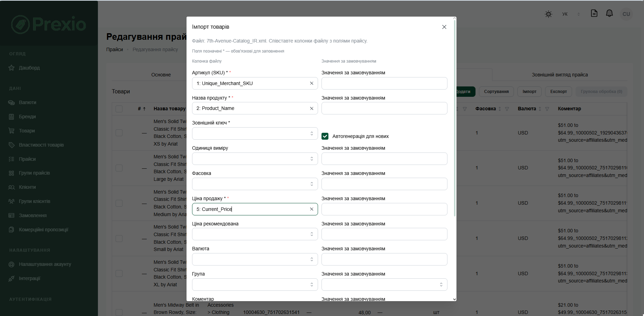Open the Валюта column dropdown
The height and width of the screenshot is (316, 644).
point(255,259)
